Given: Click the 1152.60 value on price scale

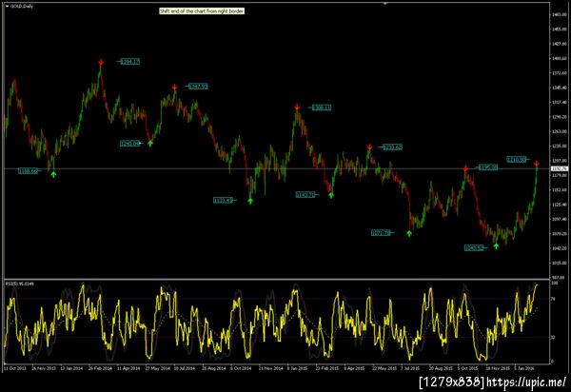Looking at the screenshot, I should click(x=560, y=189).
